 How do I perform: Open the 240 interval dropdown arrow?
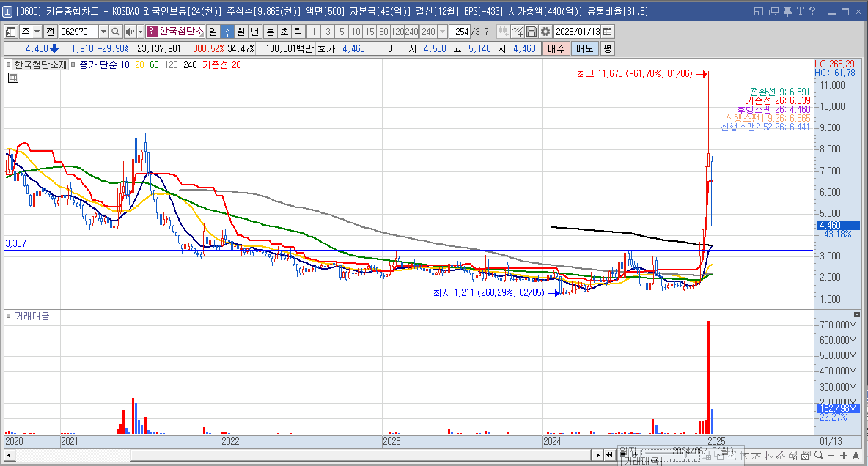coord(442,32)
